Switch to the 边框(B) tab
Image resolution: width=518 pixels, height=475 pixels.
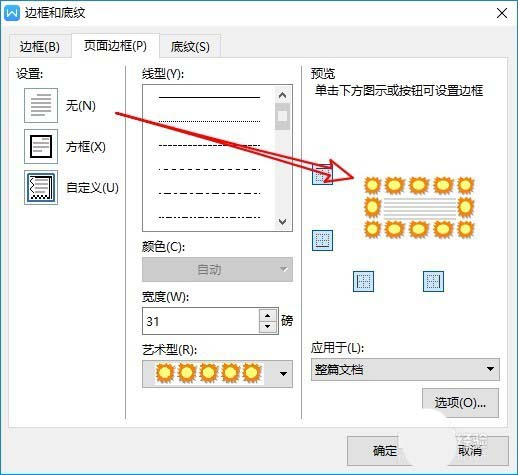tap(40, 46)
